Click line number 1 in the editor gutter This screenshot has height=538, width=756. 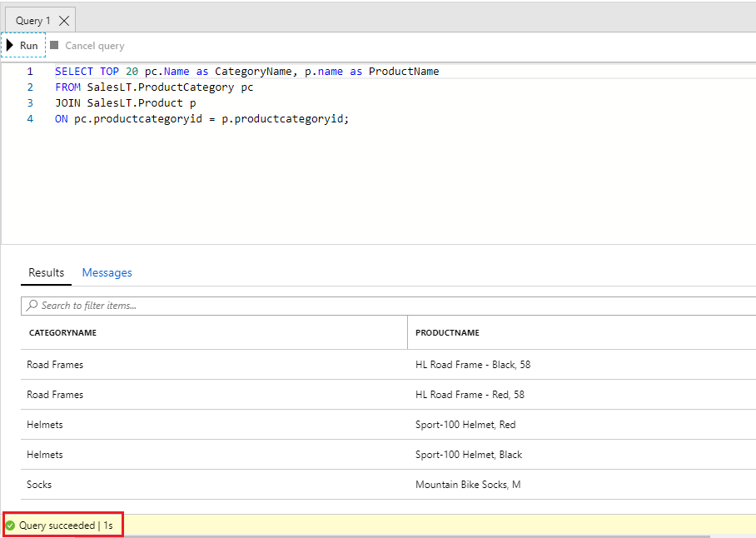coord(30,71)
